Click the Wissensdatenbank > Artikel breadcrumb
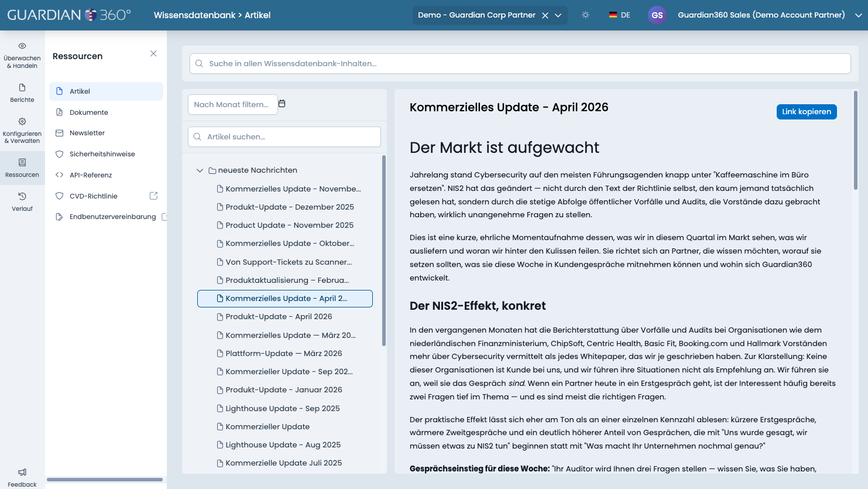This screenshot has width=868, height=489. (x=212, y=15)
